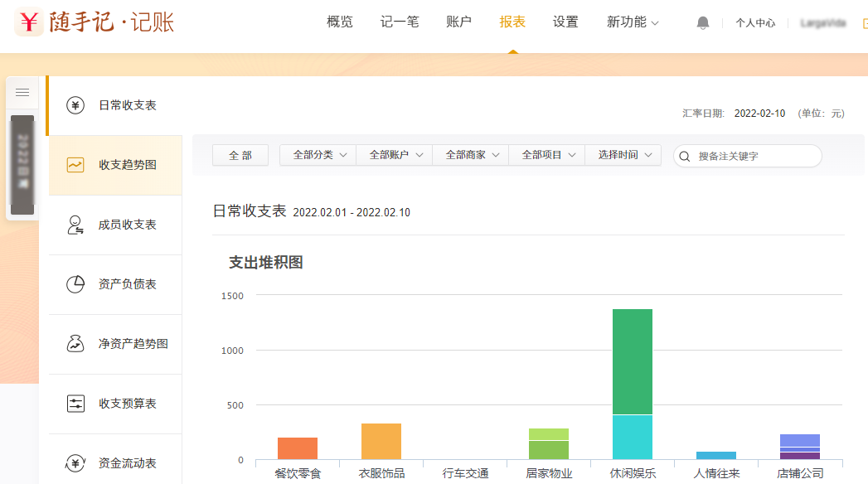Click the orange 餐饮零食 bar
Viewport: 868px width, 484px height.
[x=298, y=448]
